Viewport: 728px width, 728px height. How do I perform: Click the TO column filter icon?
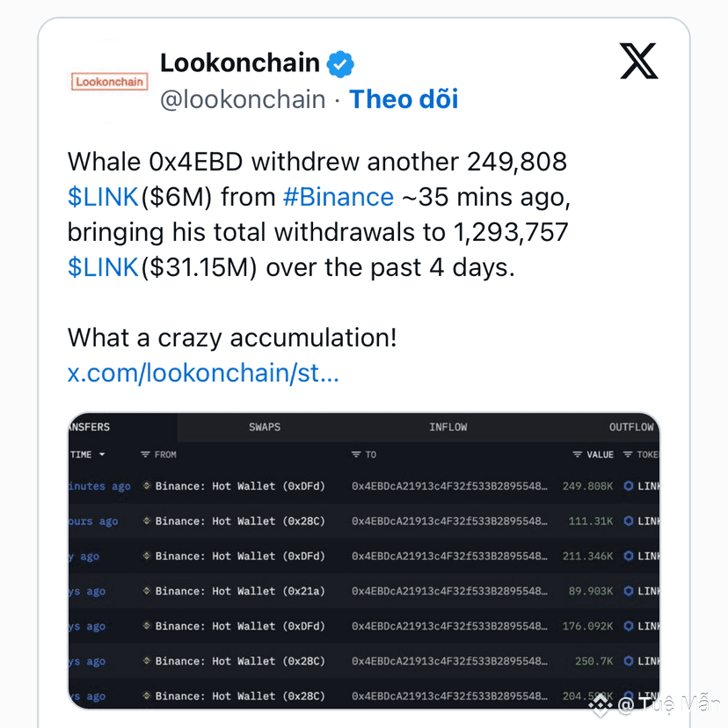(356, 455)
